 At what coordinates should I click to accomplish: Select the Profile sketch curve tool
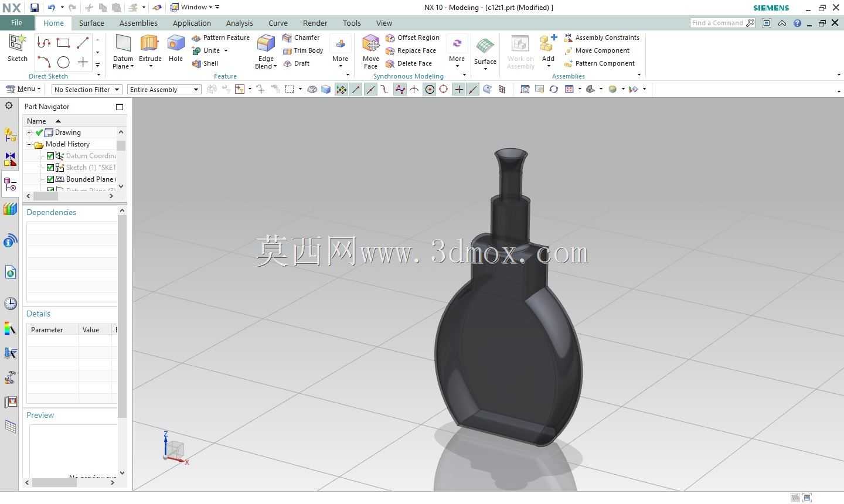[x=44, y=43]
